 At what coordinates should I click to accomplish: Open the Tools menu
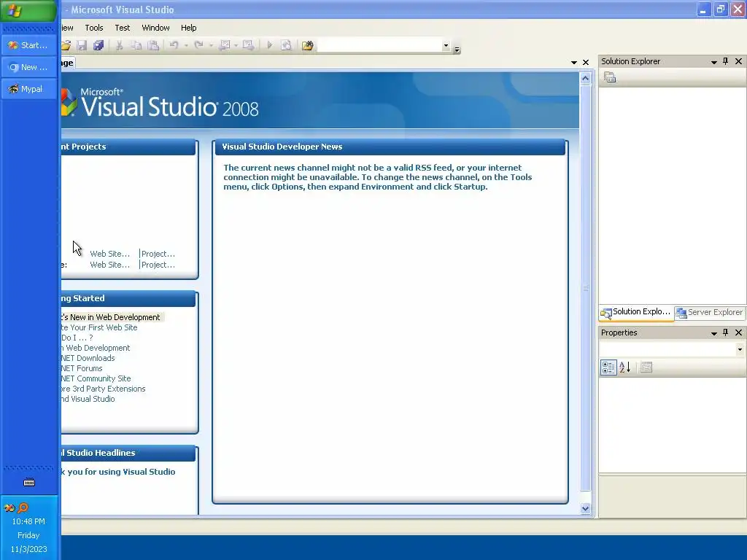point(94,28)
